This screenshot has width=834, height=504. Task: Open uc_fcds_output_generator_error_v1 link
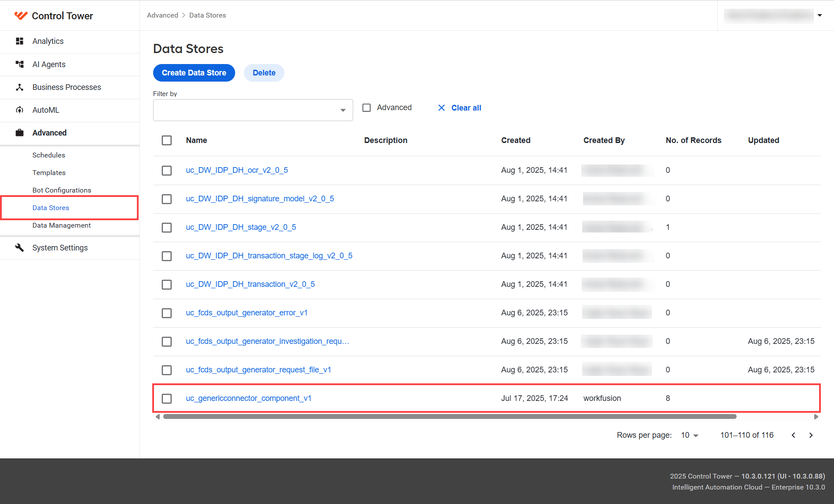[247, 313]
